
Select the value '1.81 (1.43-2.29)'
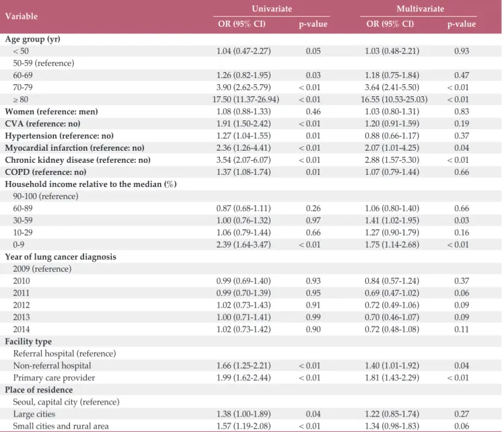(392, 378)
